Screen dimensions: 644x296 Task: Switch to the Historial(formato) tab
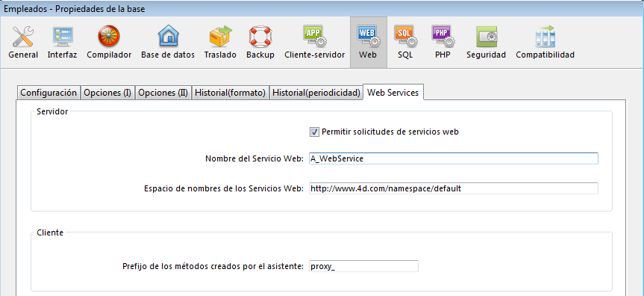coord(230,93)
